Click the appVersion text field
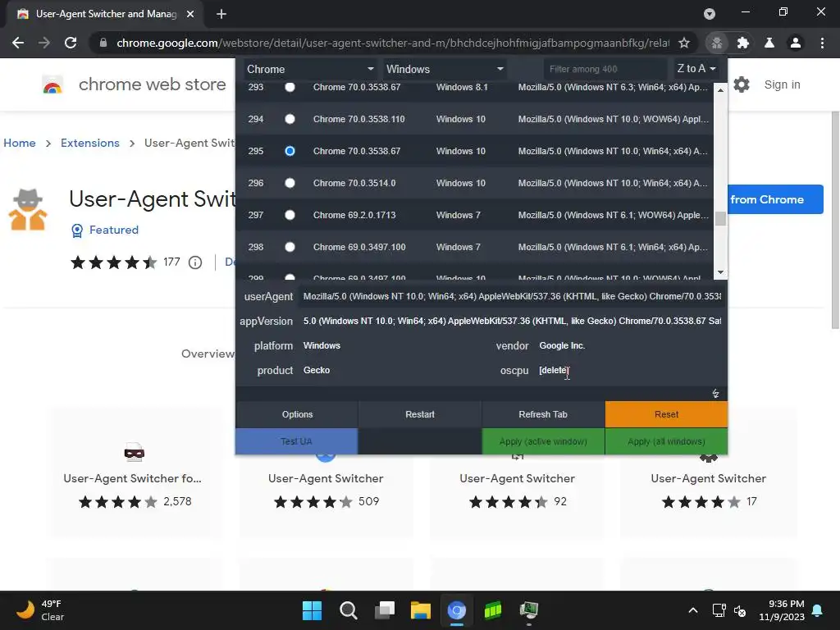 click(512, 321)
